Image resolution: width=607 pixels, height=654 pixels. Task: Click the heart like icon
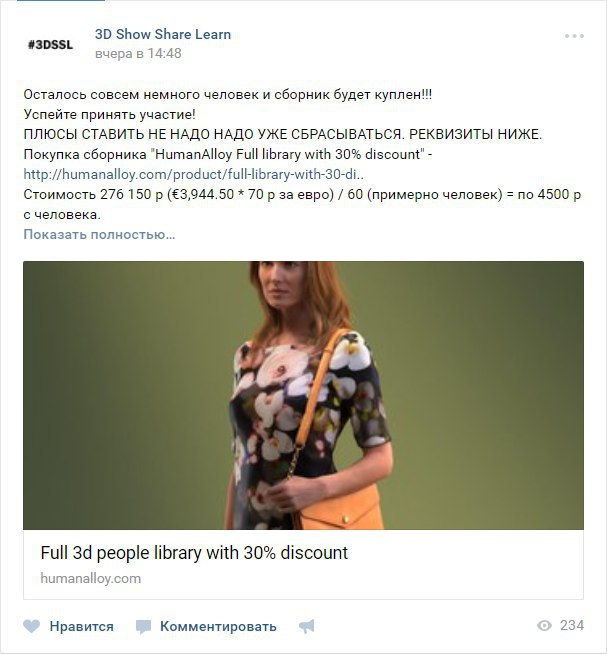[x=31, y=626]
